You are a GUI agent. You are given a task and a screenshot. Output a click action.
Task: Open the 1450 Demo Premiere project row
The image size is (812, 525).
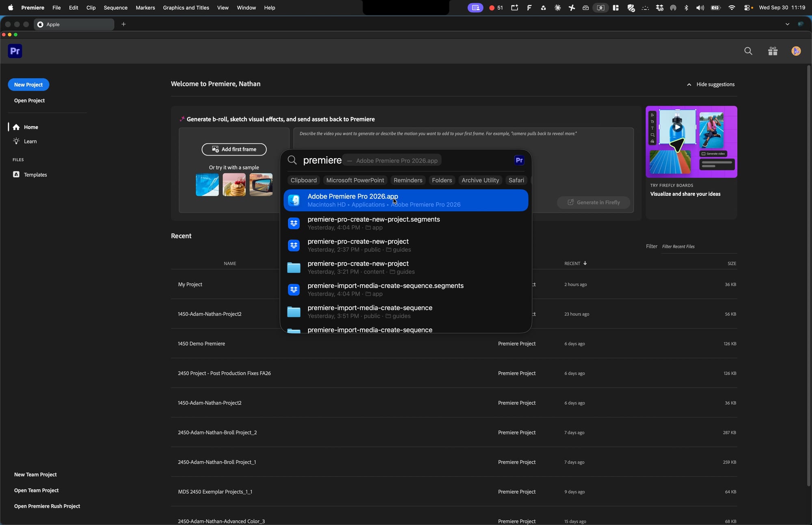coord(454,344)
